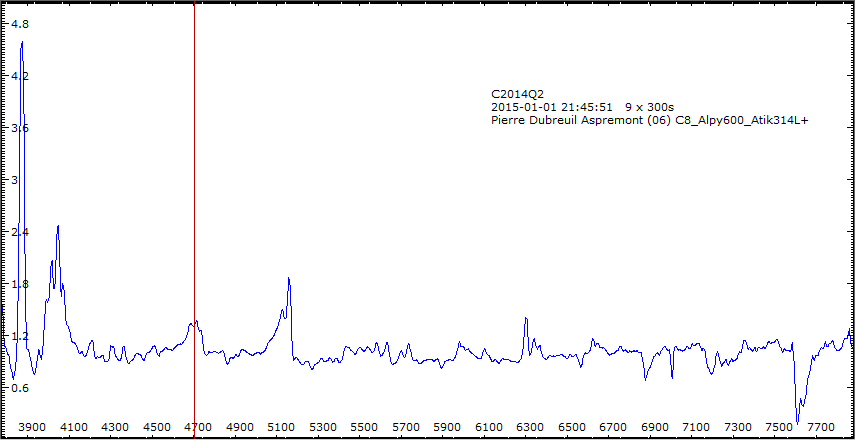Image resolution: width=855 pixels, height=440 pixels.
Task: Click the second peak near 4050
Action: (x=58, y=228)
